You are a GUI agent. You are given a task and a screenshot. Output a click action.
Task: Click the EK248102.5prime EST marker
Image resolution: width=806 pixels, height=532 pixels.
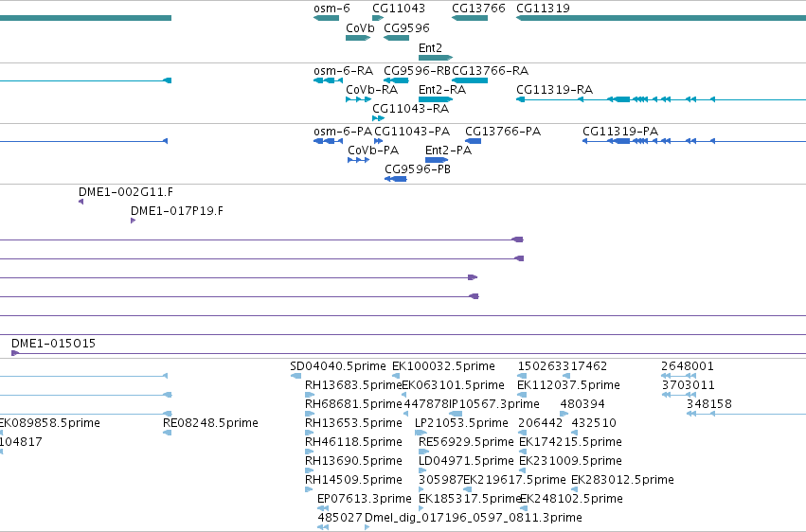pyautogui.click(x=523, y=508)
